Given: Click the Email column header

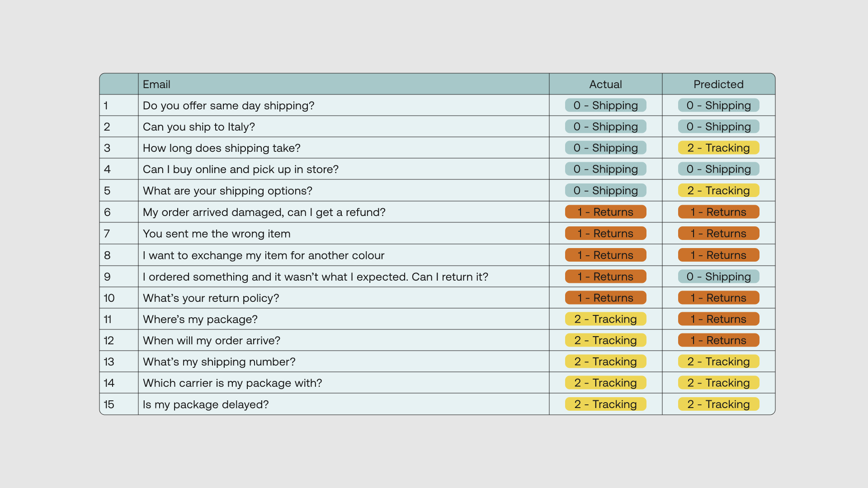Looking at the screenshot, I should coord(156,84).
